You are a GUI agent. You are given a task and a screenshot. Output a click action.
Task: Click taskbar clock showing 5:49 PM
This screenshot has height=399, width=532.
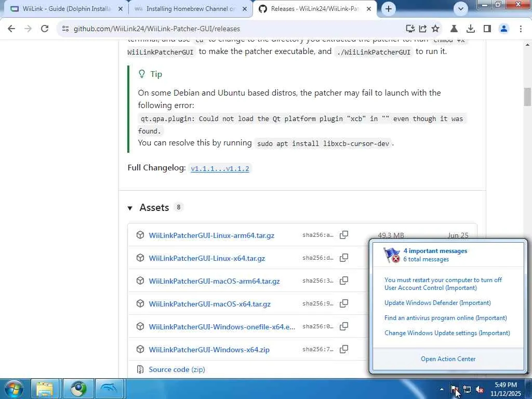[x=506, y=389]
